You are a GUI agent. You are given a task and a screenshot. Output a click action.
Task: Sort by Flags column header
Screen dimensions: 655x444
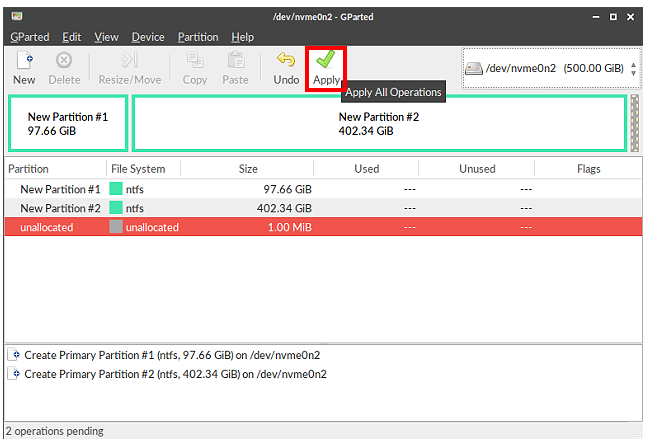[589, 169]
